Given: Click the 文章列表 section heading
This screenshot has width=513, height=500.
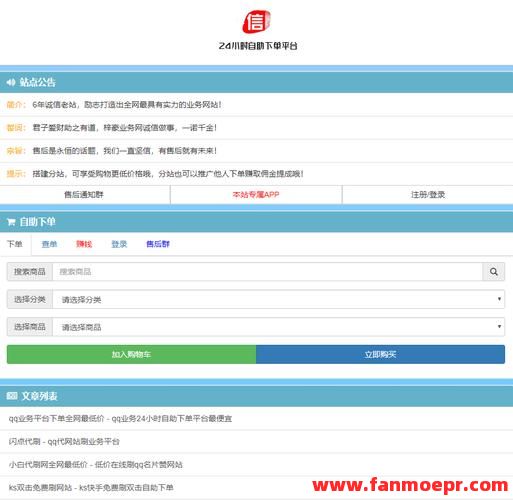Looking at the screenshot, I should tap(39, 396).
